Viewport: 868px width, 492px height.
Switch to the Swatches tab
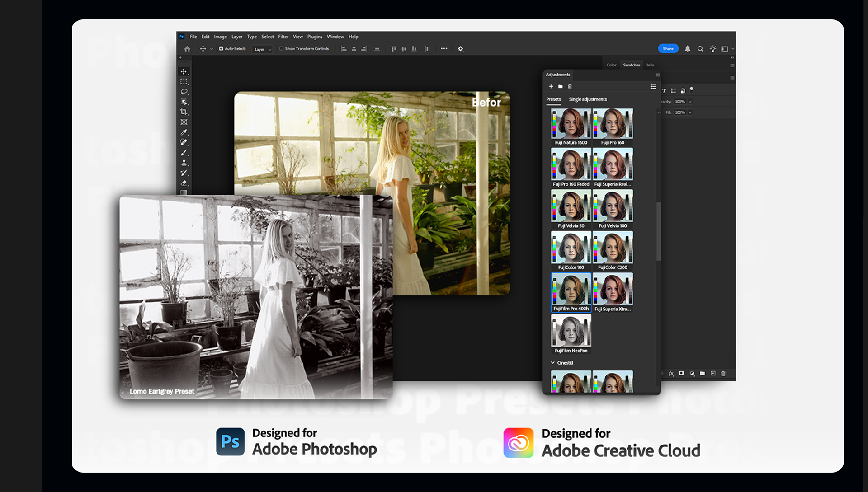632,65
